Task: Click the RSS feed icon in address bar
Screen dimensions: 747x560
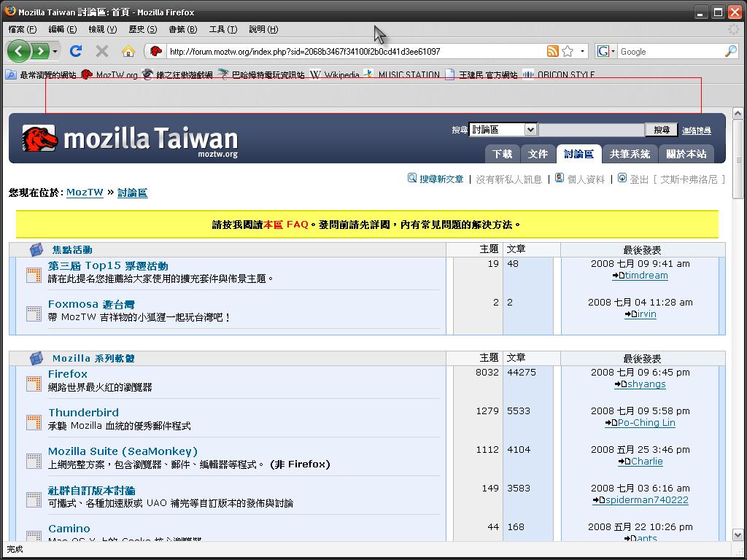Action: point(553,51)
